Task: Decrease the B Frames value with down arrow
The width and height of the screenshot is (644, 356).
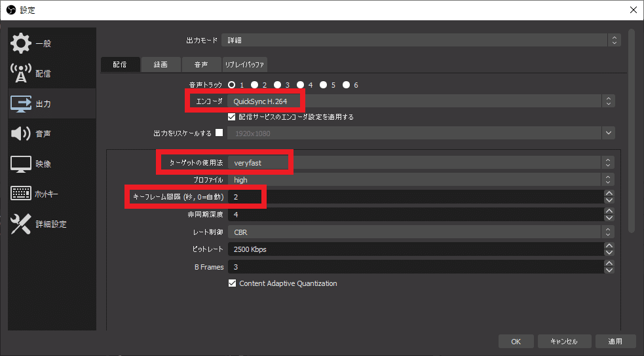Action: (609, 270)
